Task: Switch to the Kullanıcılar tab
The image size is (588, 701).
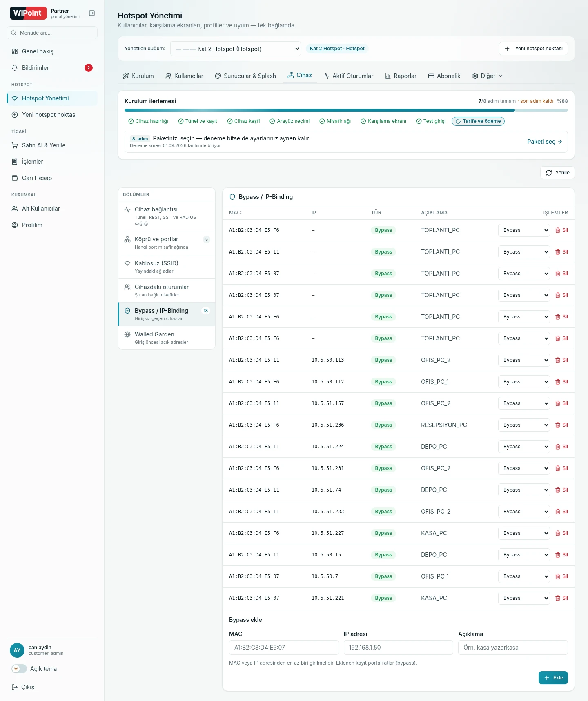Action: click(184, 76)
